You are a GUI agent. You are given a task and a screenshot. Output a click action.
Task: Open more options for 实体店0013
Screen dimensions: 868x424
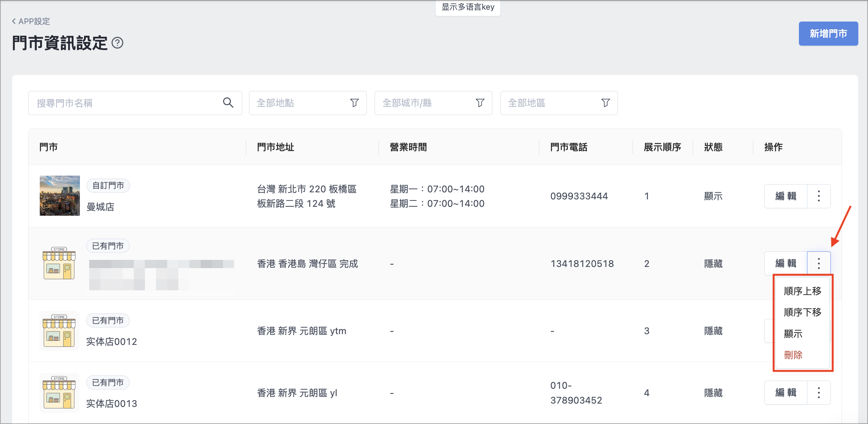pyautogui.click(x=819, y=393)
